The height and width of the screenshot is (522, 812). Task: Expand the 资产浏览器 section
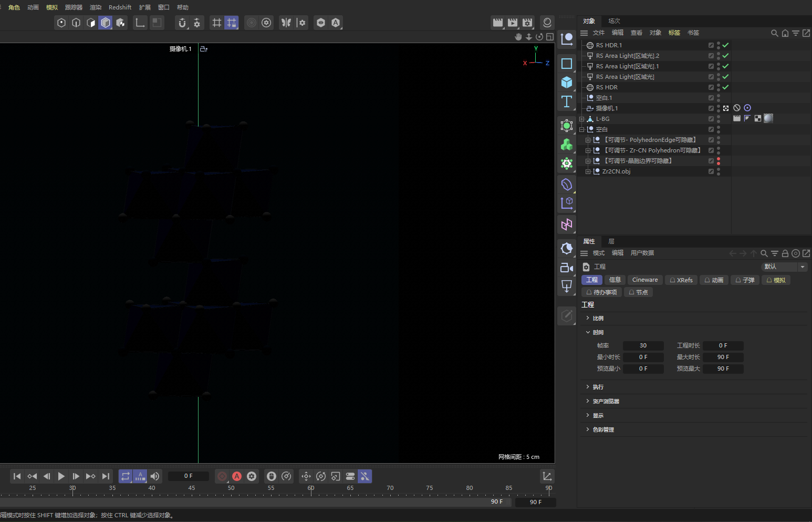click(588, 401)
